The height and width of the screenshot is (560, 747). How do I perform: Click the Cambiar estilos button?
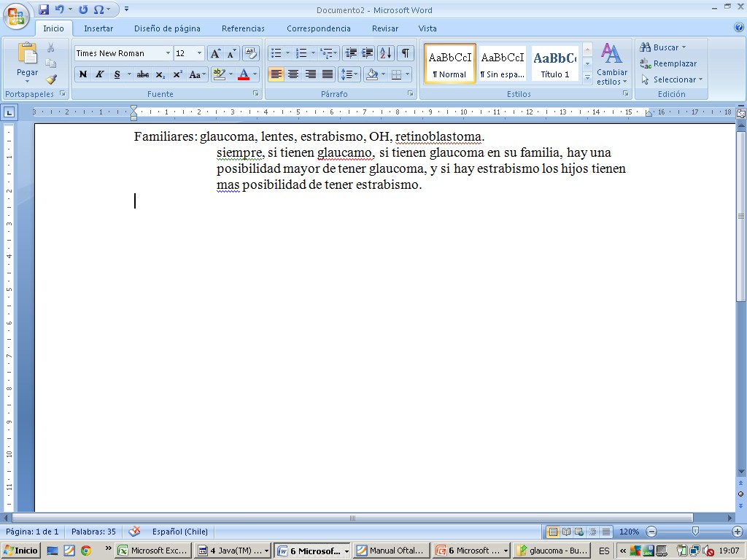tap(611, 64)
